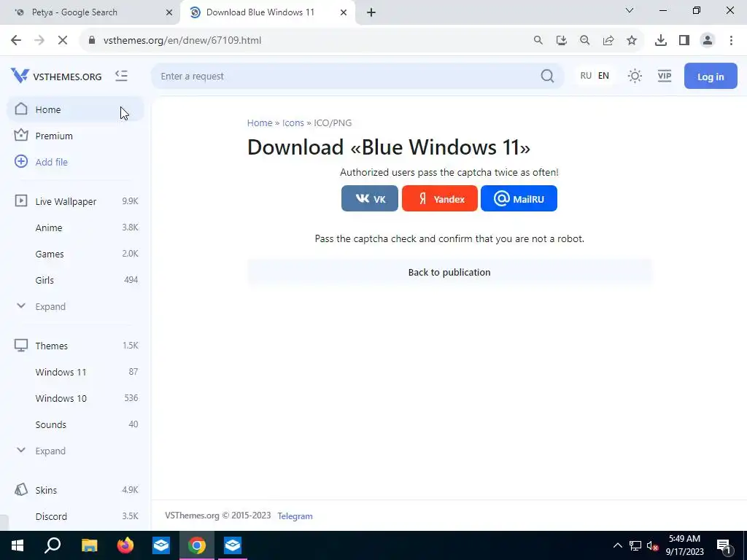Toggle the browser side panel
This screenshot has height=560, width=747.
684,41
